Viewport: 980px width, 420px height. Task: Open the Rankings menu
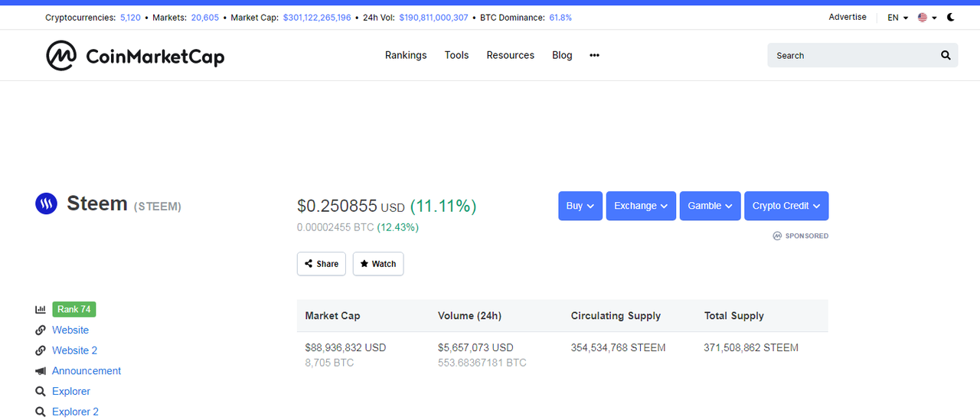click(406, 55)
